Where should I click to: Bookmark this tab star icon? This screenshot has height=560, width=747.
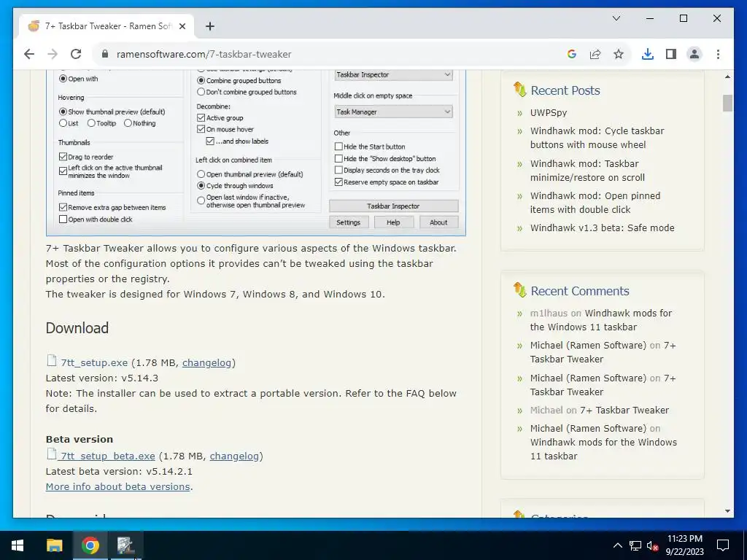[619, 54]
